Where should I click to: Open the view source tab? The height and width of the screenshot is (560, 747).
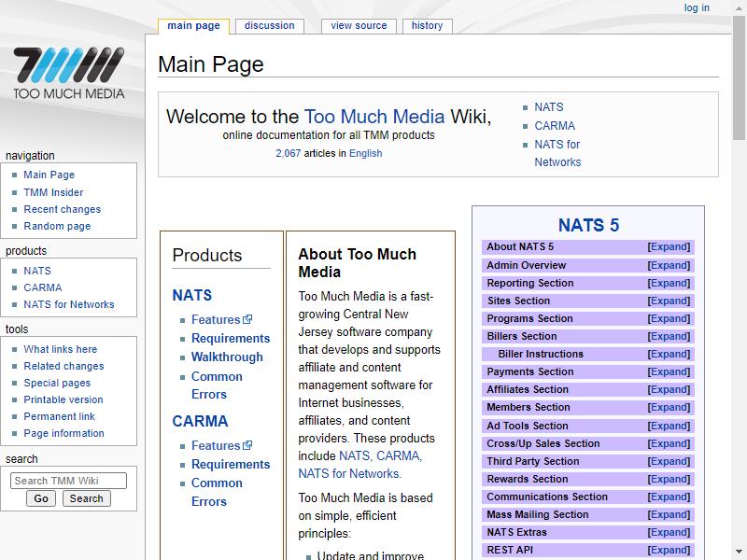coord(359,26)
